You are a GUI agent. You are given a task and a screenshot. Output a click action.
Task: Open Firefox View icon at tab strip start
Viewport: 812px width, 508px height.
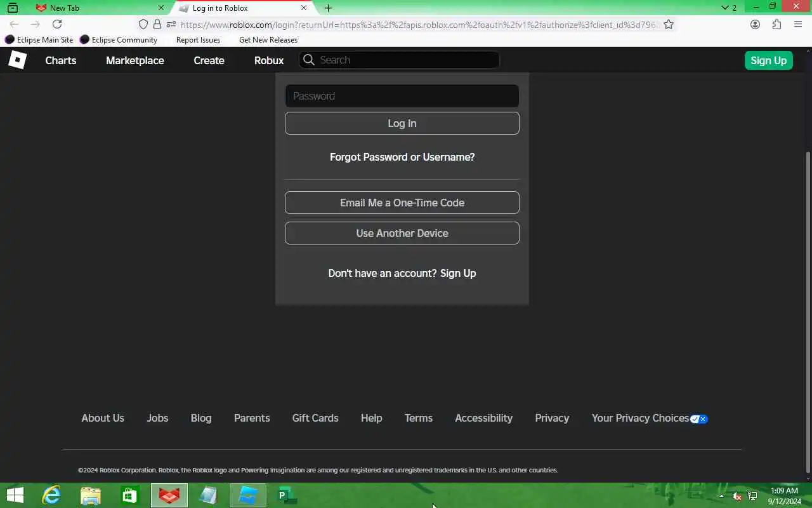[x=12, y=8]
